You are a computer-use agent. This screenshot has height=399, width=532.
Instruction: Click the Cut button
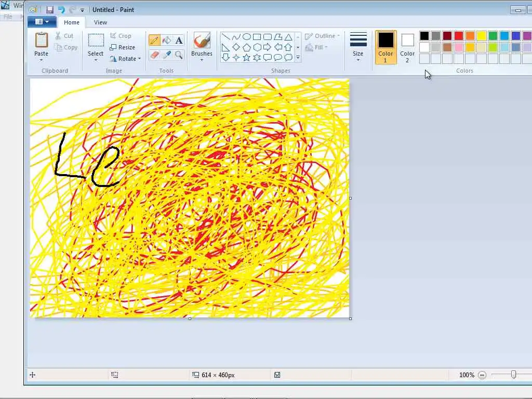tap(64, 36)
